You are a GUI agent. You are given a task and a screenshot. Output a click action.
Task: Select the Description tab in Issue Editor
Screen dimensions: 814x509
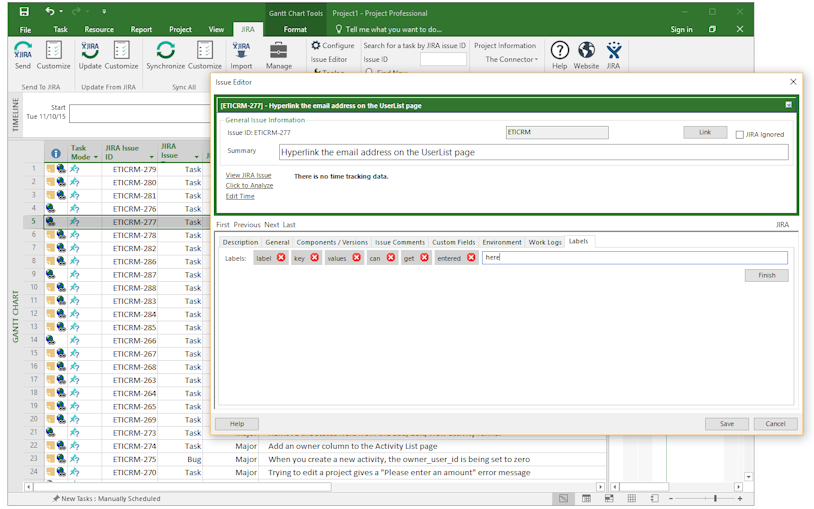[x=240, y=243]
